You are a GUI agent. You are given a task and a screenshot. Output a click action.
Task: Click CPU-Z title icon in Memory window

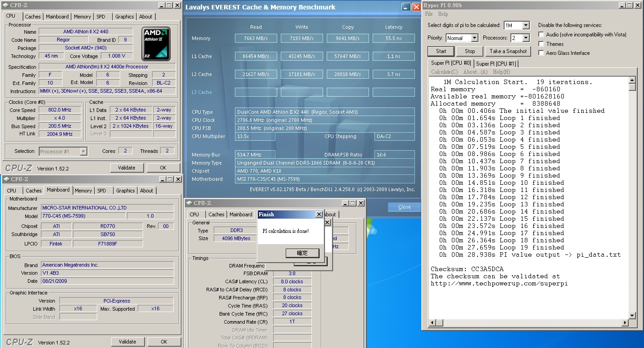tap(189, 203)
